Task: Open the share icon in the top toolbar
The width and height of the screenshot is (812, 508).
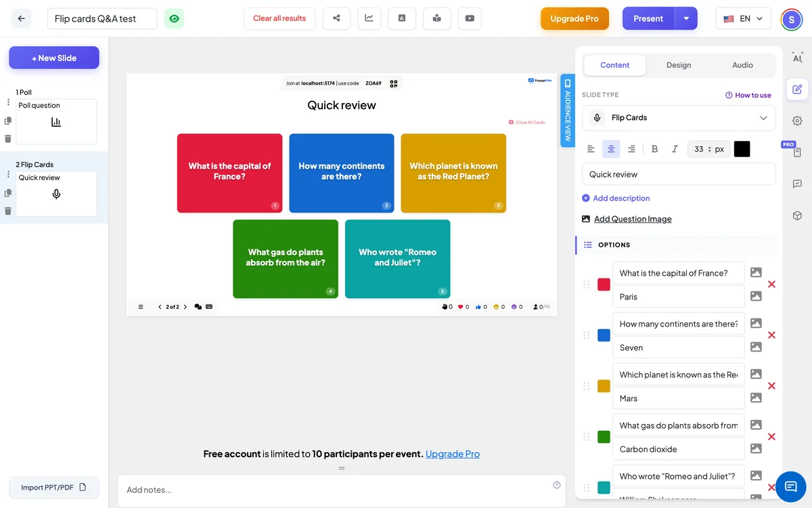Action: (336, 18)
